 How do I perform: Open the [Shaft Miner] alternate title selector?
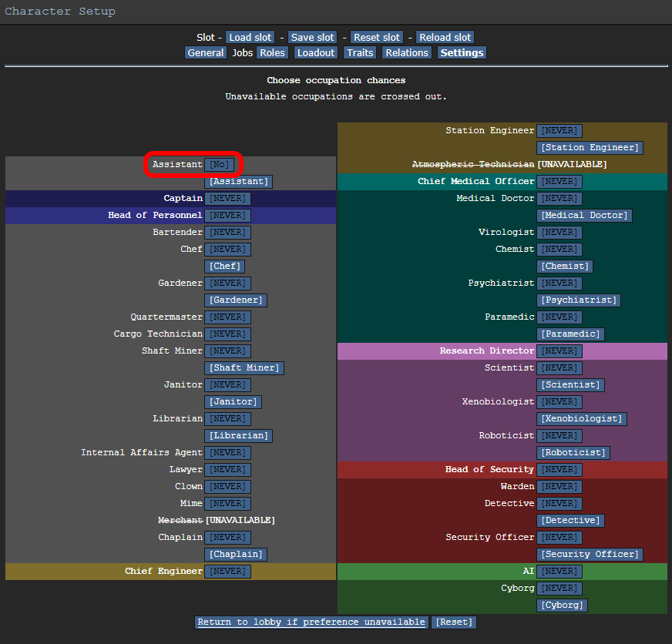244,367
